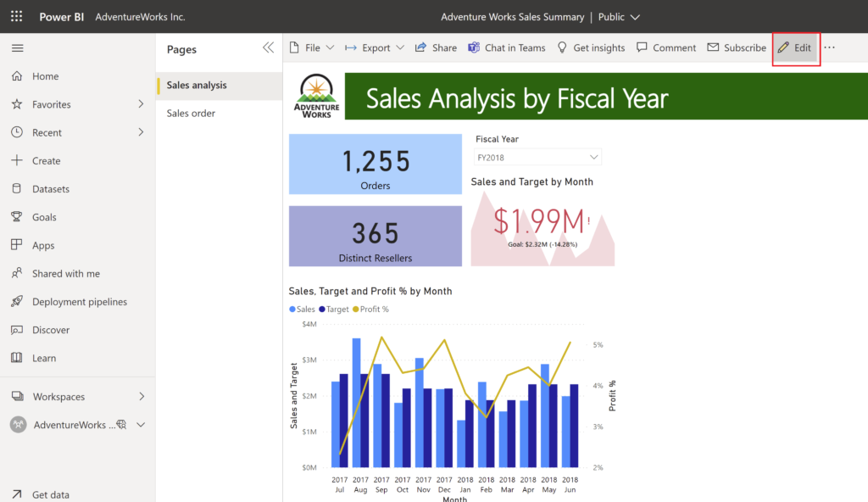Expand the Workspaces chevron
The height and width of the screenshot is (502, 868).
[x=142, y=396]
